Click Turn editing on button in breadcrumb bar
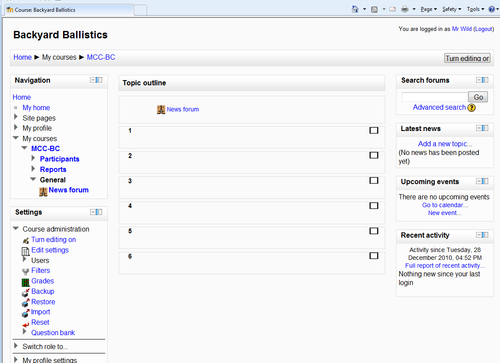Screen dimensions: 500x363 tap(467, 58)
